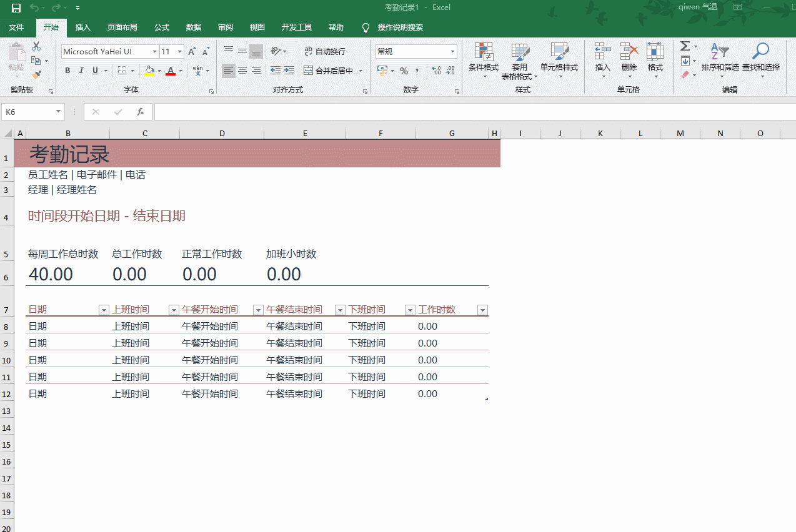Select 套用表格格式 to format as table
This screenshot has width=796, height=532.
[x=520, y=61]
